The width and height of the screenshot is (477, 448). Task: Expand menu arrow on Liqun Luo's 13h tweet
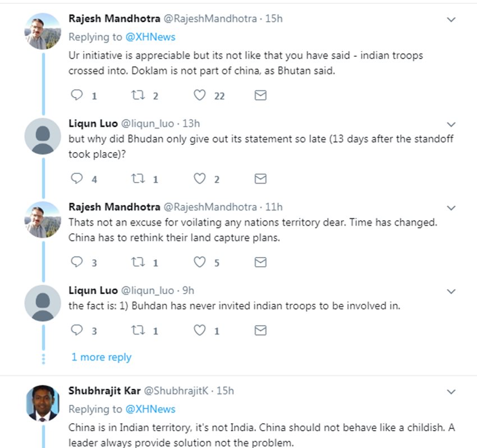pos(451,124)
